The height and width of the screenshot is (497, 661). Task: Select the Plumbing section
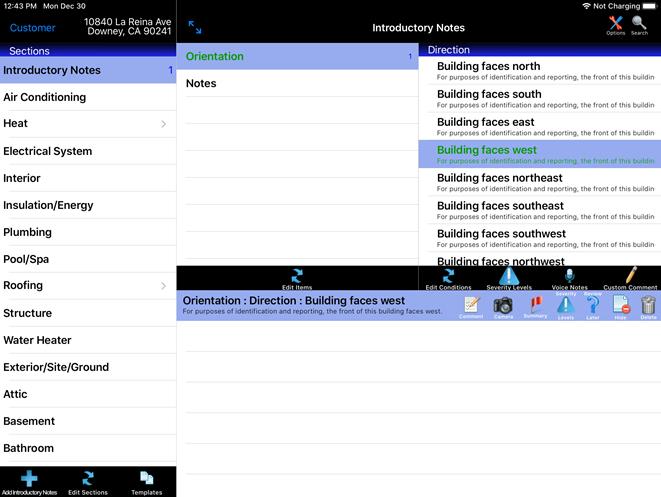[x=88, y=232]
